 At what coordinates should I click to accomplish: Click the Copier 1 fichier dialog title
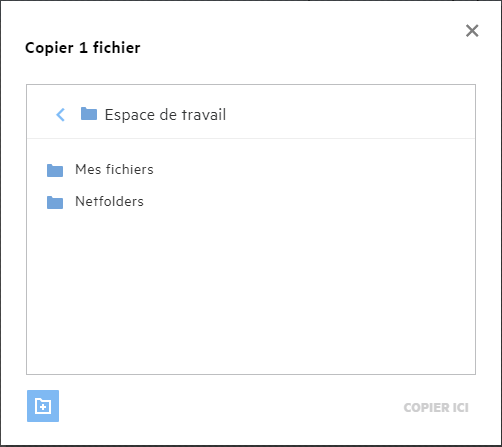(x=83, y=48)
